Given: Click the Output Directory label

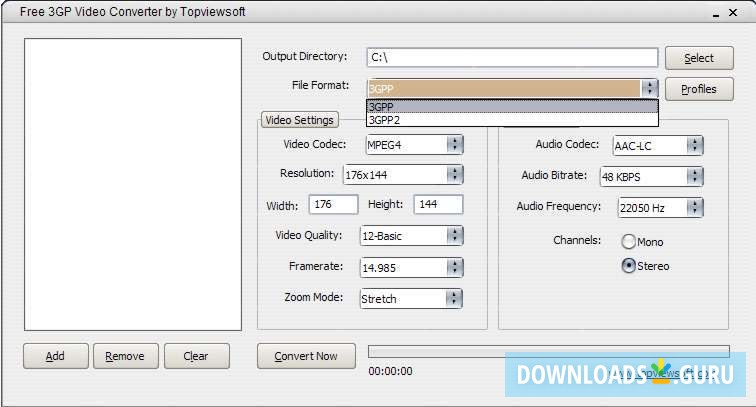Looking at the screenshot, I should coord(305,56).
